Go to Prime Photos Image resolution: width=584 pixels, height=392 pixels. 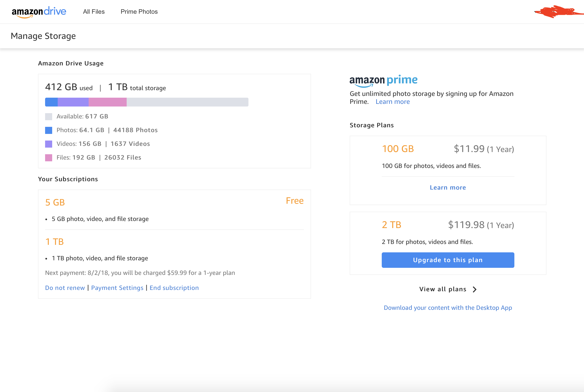point(139,12)
